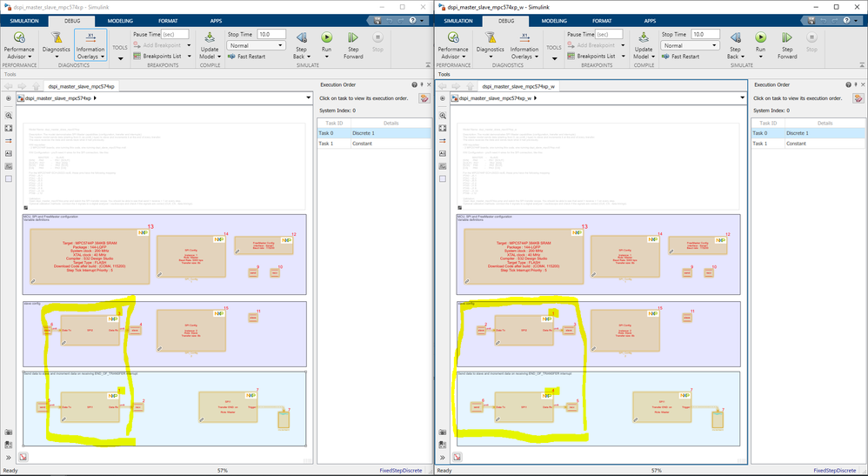Click the Annotation tool in left window's palette

[9, 153]
